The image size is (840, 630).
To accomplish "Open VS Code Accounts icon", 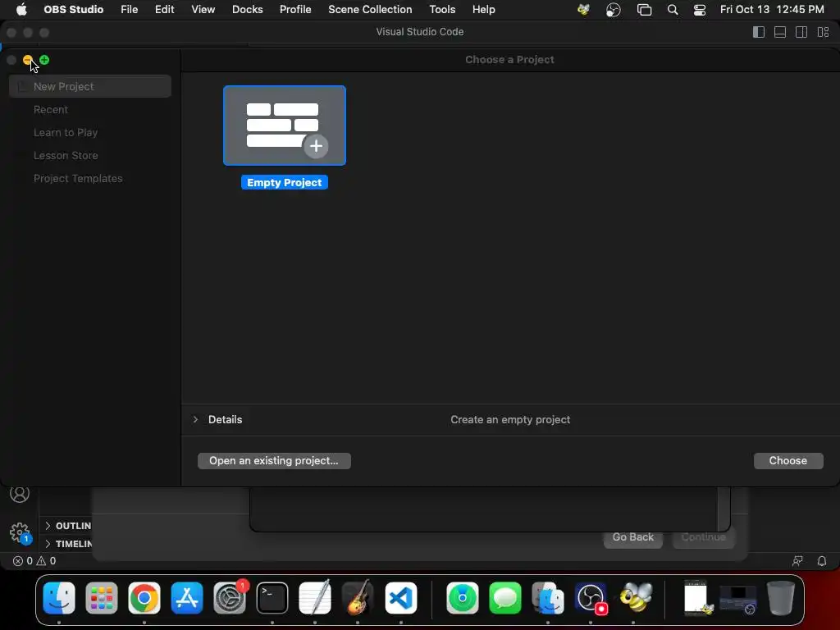I will pyautogui.click(x=20, y=494).
